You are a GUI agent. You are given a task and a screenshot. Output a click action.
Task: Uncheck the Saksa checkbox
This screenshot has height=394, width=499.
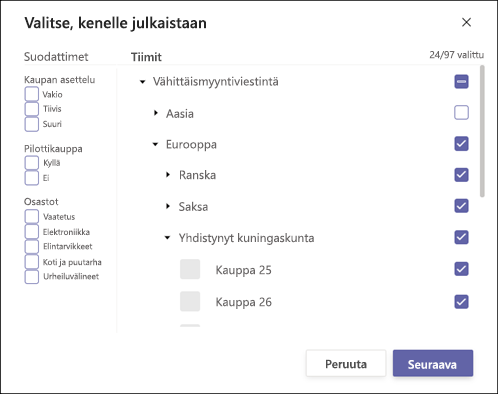(x=461, y=206)
